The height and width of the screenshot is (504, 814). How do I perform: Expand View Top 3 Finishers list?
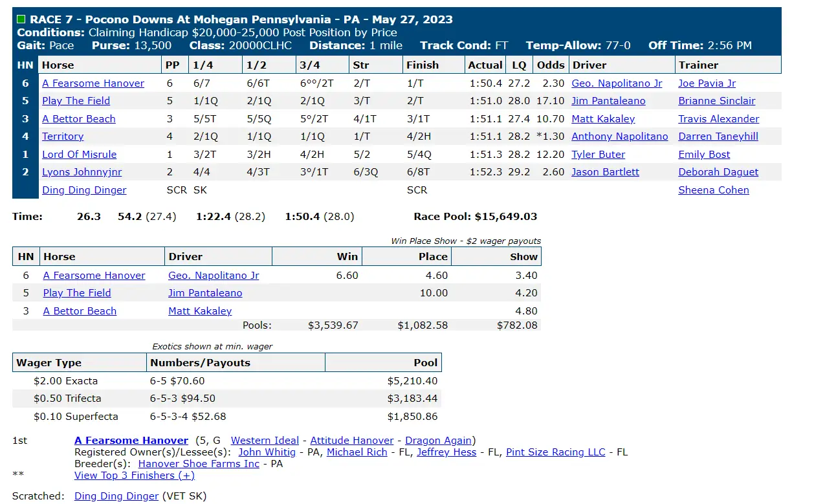pos(134,476)
